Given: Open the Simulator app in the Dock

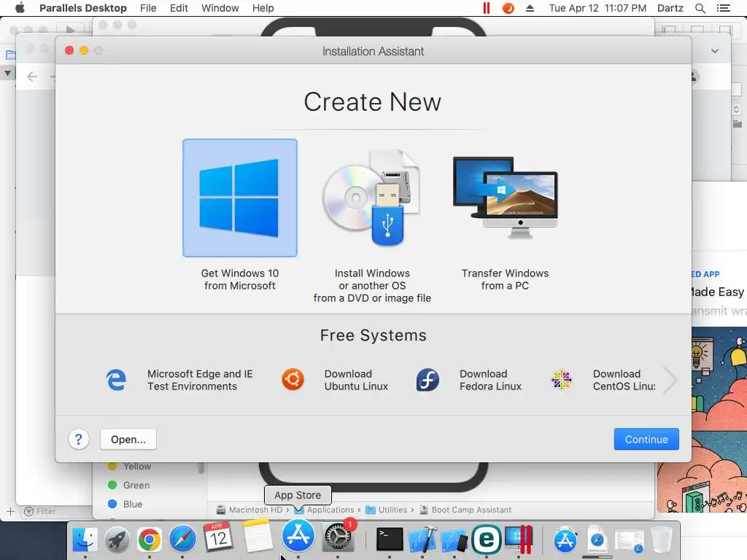Looking at the screenshot, I should (x=454, y=540).
